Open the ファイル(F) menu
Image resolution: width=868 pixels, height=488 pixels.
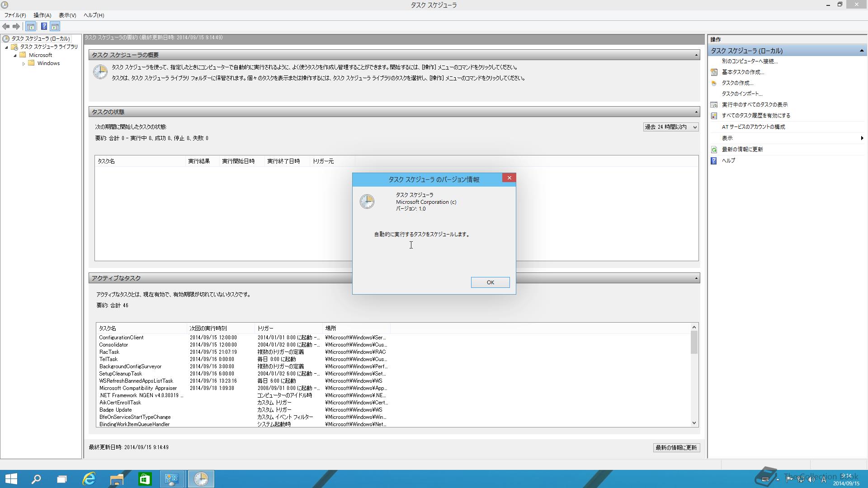click(15, 15)
